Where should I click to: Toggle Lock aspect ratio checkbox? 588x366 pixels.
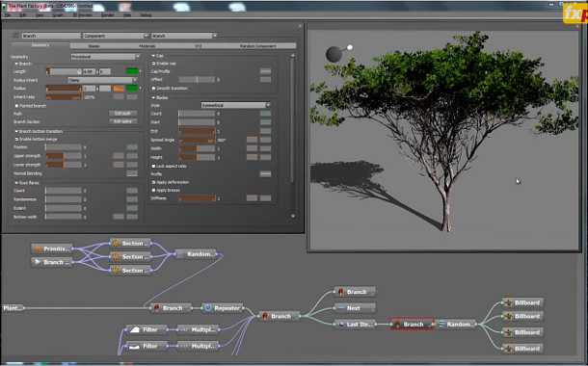153,166
